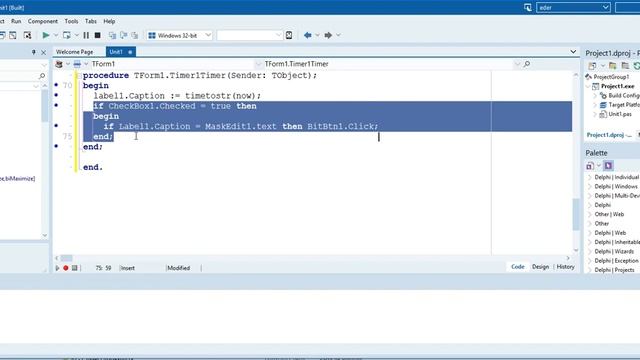Switch to the Design view tab
This screenshot has width=640, height=360.
click(540, 267)
